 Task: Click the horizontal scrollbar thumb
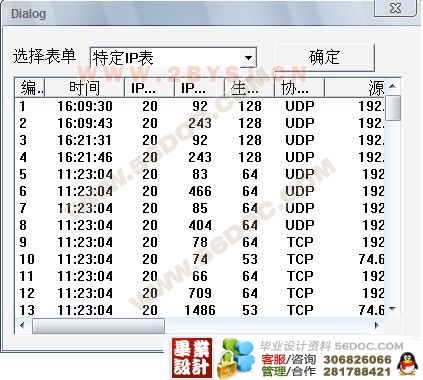click(x=98, y=326)
